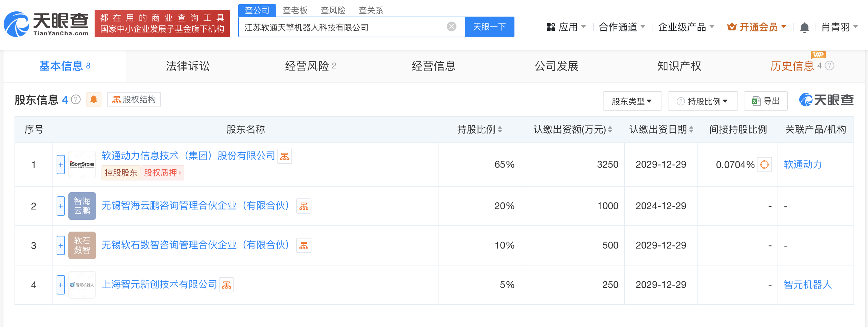Open the 应用 dropdown menu
868x327 pixels.
(x=566, y=27)
